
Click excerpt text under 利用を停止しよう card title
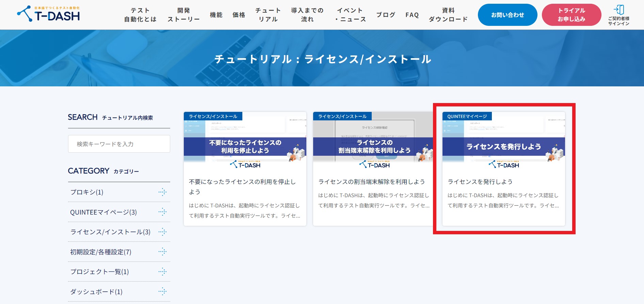(245, 210)
